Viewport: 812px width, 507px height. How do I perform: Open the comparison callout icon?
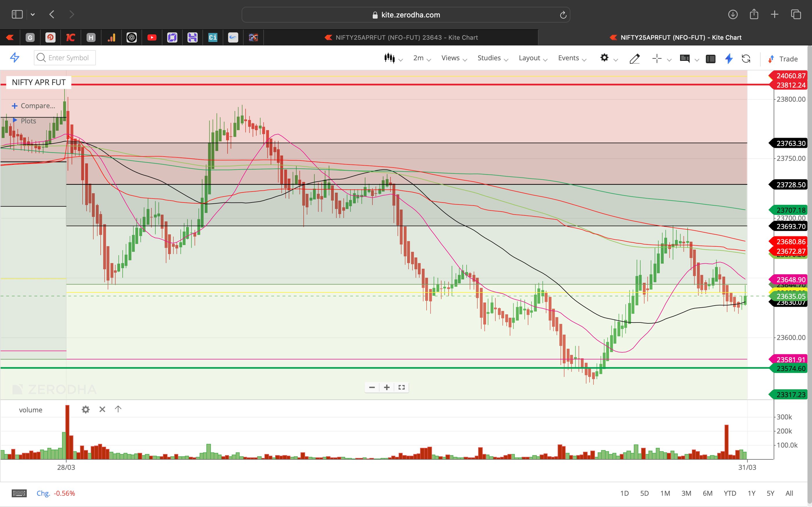pos(685,58)
